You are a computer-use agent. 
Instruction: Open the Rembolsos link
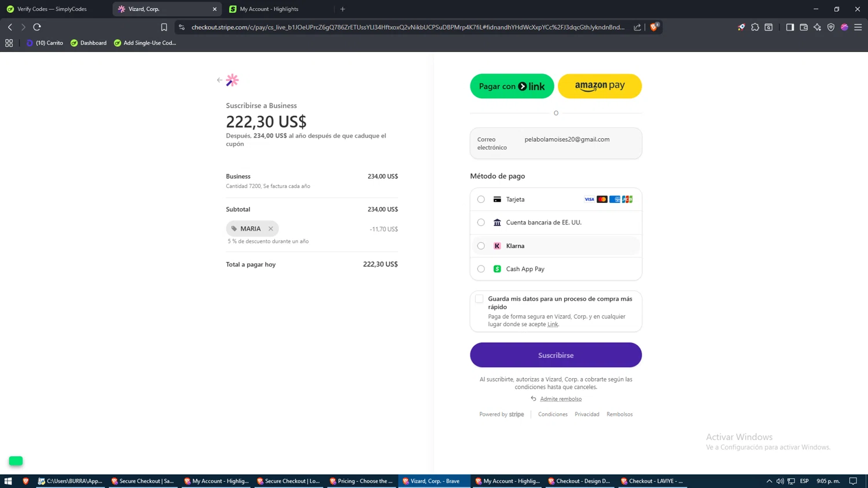pos(619,415)
